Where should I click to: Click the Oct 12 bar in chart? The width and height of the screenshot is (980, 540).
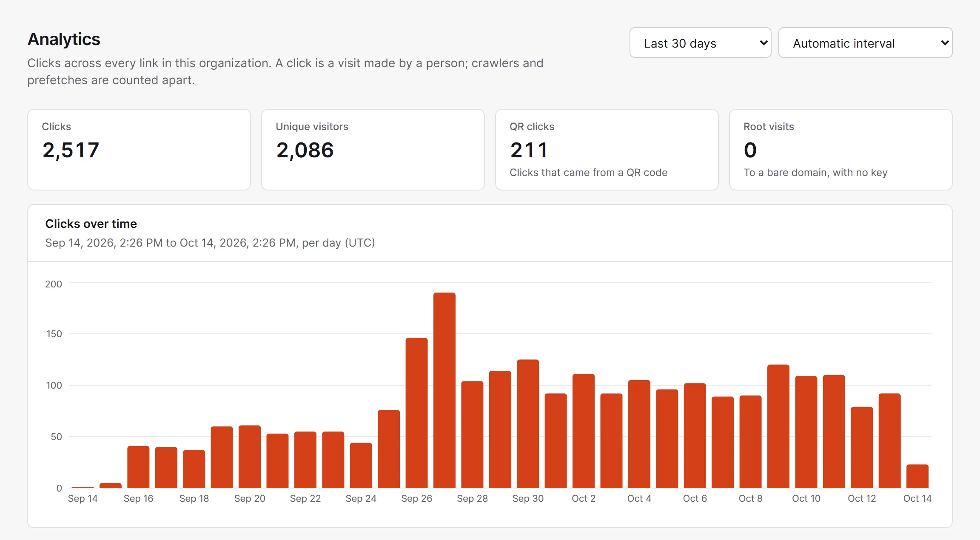point(862,447)
